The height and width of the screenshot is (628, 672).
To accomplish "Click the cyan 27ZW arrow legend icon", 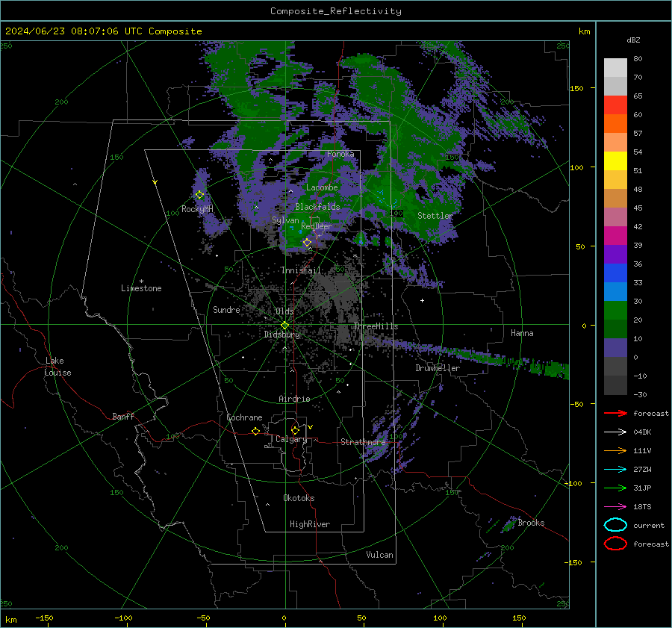I will (x=615, y=470).
